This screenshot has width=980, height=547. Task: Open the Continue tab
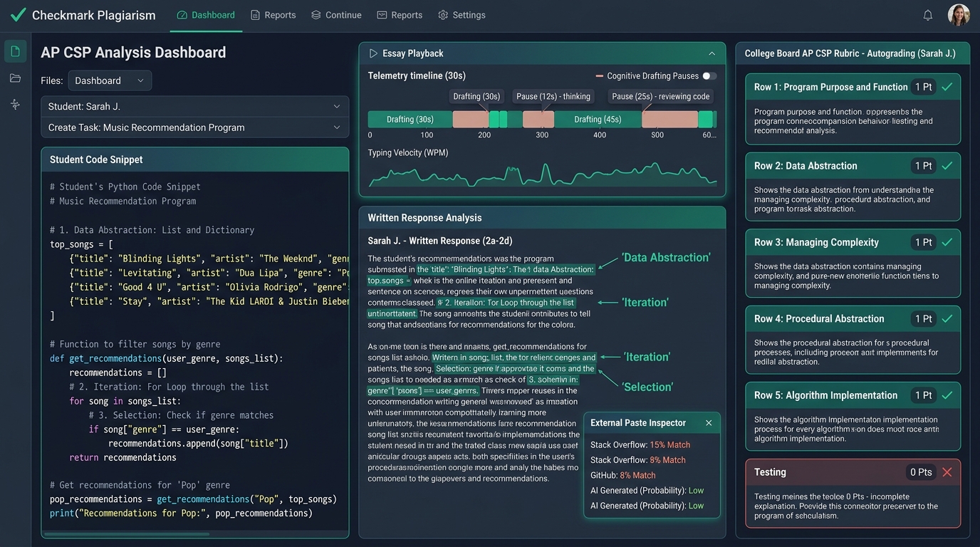336,15
